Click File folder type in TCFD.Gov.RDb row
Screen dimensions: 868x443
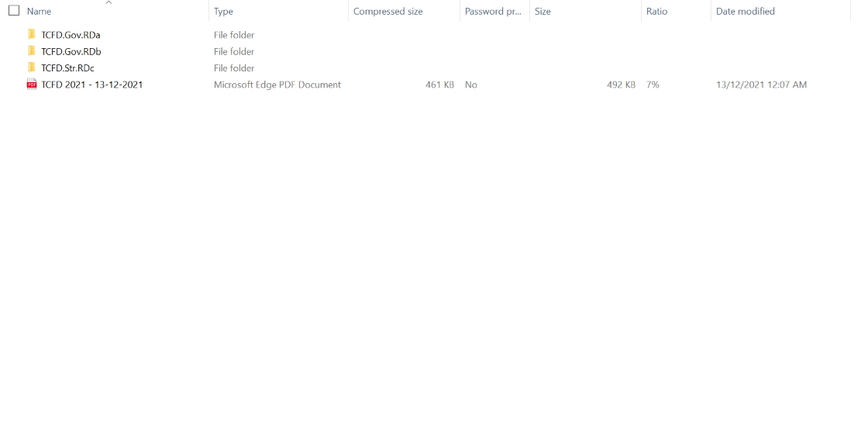point(234,51)
